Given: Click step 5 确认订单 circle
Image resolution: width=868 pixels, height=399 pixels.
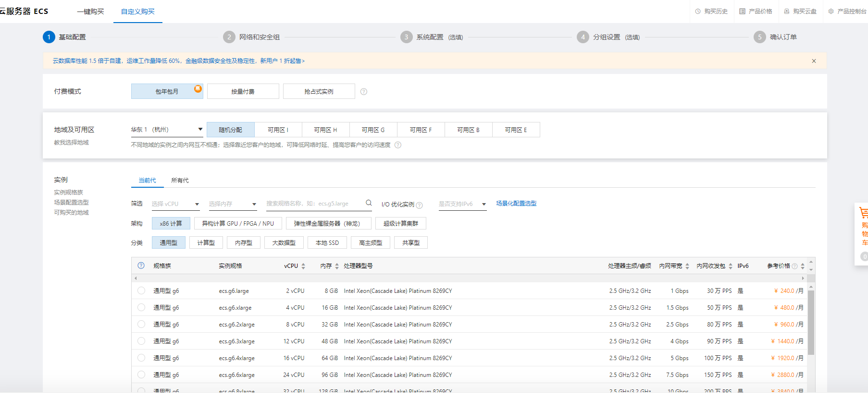Looking at the screenshot, I should (x=760, y=37).
